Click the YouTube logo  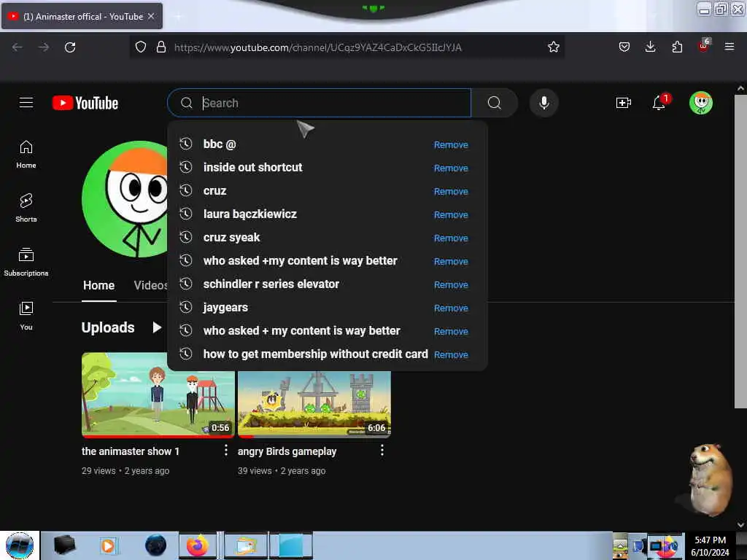(85, 103)
